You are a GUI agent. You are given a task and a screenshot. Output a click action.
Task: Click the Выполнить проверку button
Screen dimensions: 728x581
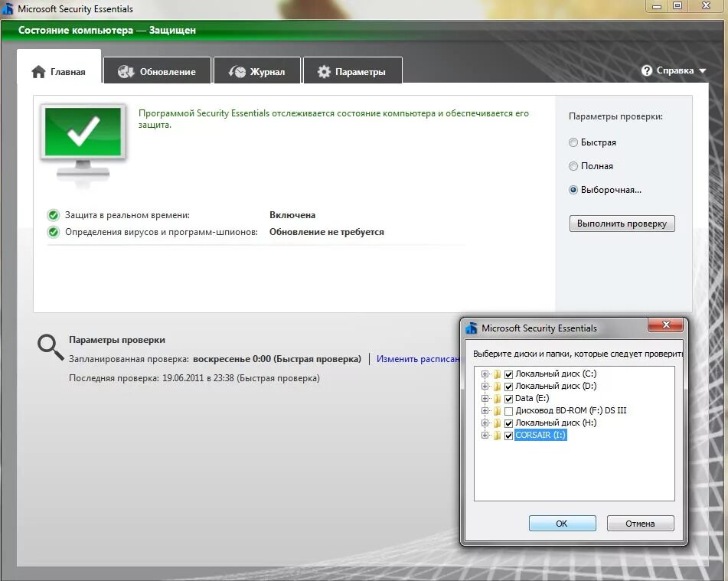(622, 224)
